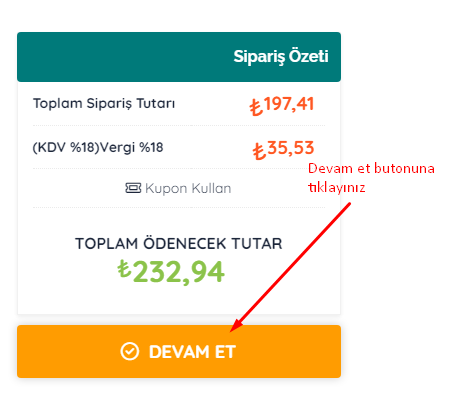The image size is (460, 418).
Task: Click the red arrow pointing to the button
Action: click(x=290, y=267)
